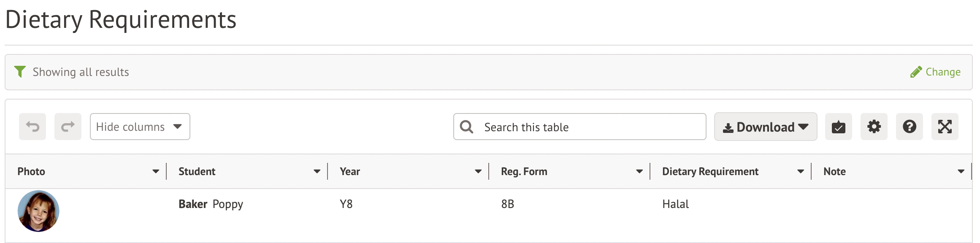
Task: Open table settings gear icon
Action: [x=874, y=127]
